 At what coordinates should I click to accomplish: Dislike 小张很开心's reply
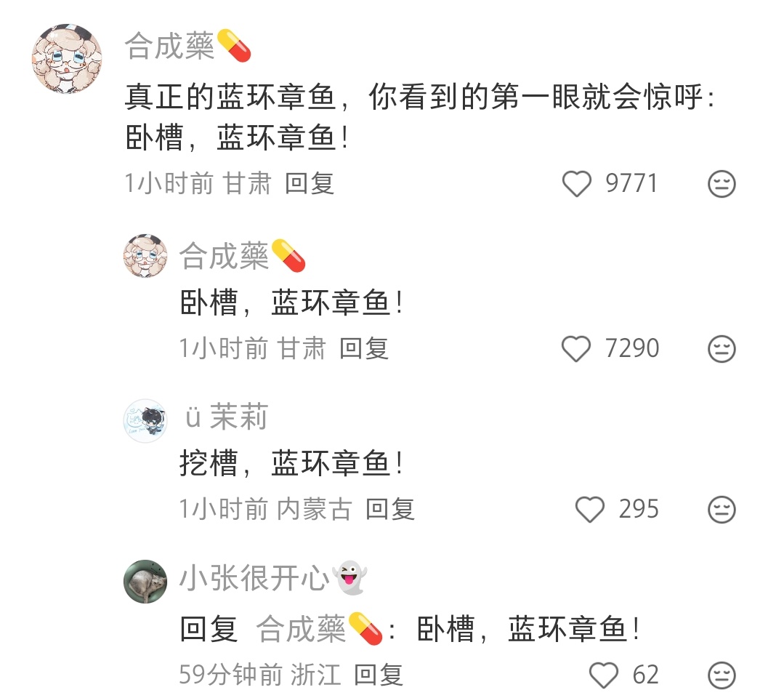coord(722,675)
